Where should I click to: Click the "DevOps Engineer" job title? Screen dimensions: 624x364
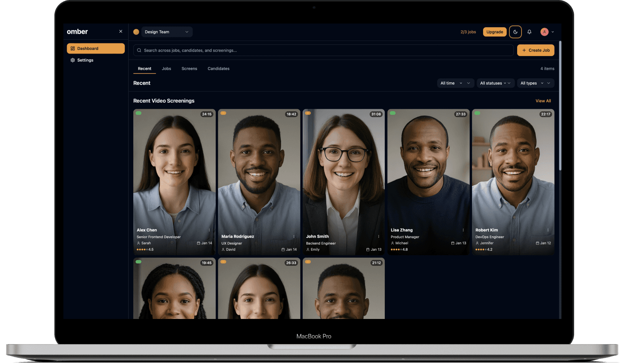[x=490, y=237]
